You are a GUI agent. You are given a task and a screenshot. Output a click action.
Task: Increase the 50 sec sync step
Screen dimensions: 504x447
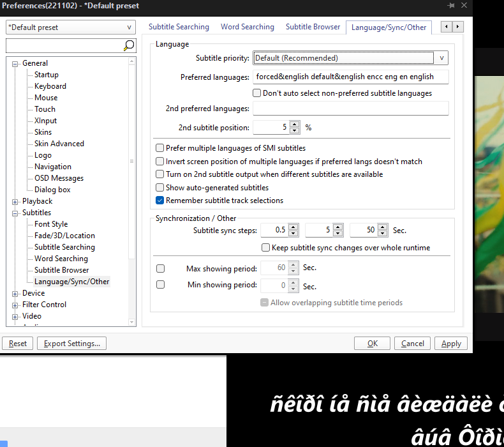[383, 227]
